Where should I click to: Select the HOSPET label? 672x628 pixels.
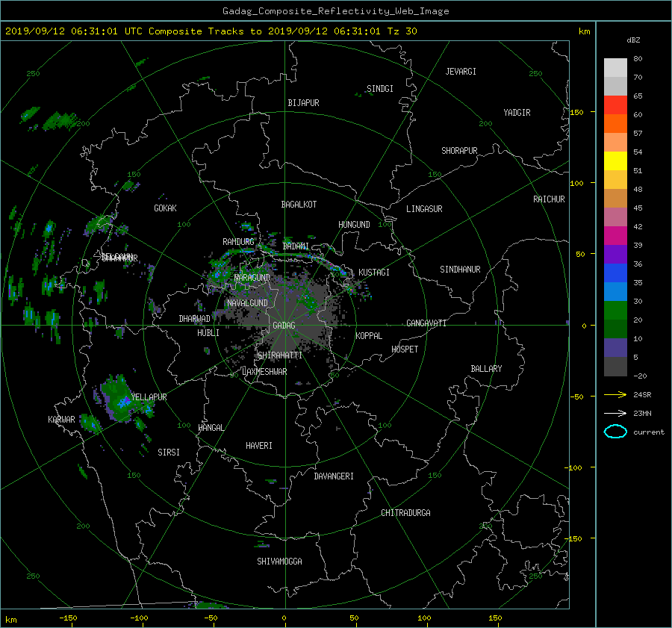(405, 349)
